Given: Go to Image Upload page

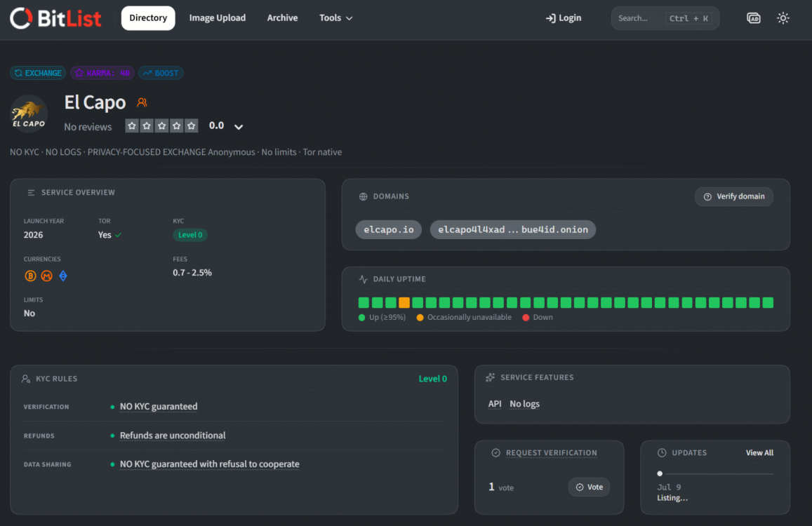Looking at the screenshot, I should coord(218,18).
